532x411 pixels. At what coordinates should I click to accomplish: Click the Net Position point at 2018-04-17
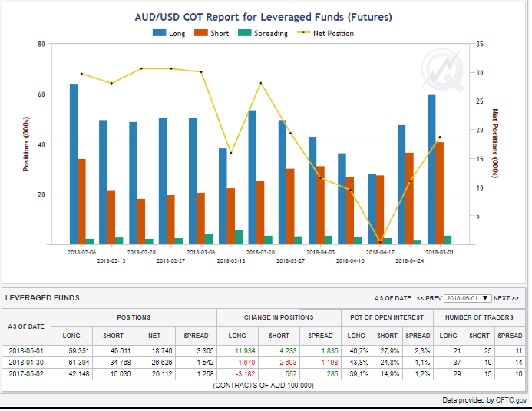point(380,242)
